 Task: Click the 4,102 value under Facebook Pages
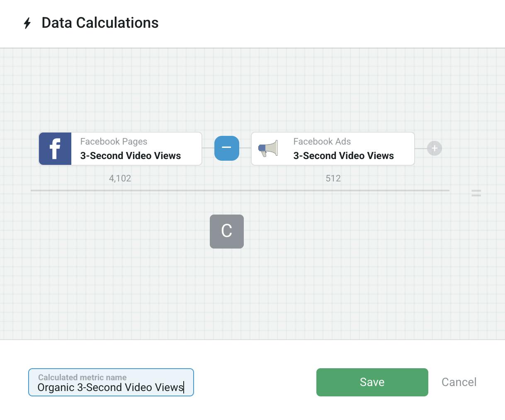120,179
